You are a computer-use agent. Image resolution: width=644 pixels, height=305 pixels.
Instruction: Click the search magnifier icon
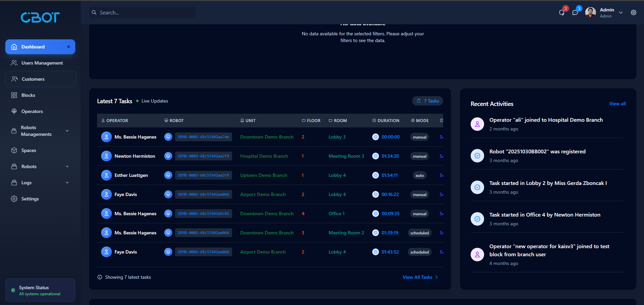[x=94, y=12]
